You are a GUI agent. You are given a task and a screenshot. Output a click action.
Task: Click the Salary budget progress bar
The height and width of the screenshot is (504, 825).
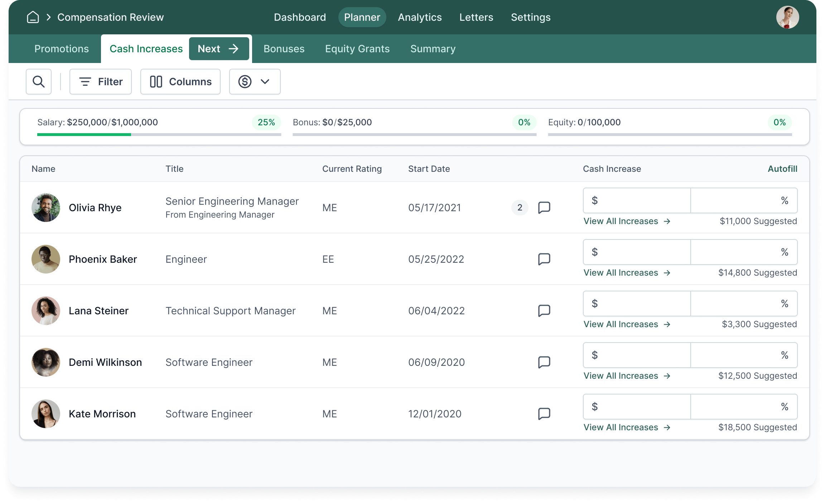click(x=159, y=135)
